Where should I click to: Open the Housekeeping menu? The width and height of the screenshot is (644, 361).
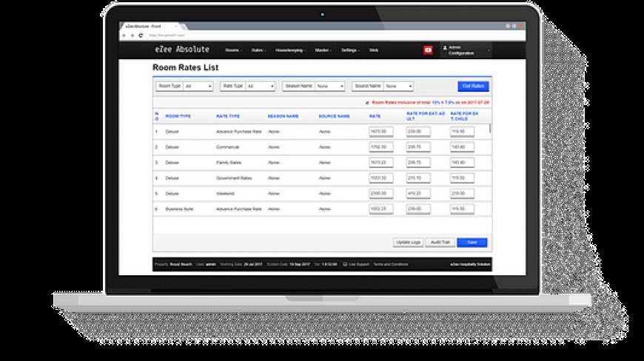(290, 50)
